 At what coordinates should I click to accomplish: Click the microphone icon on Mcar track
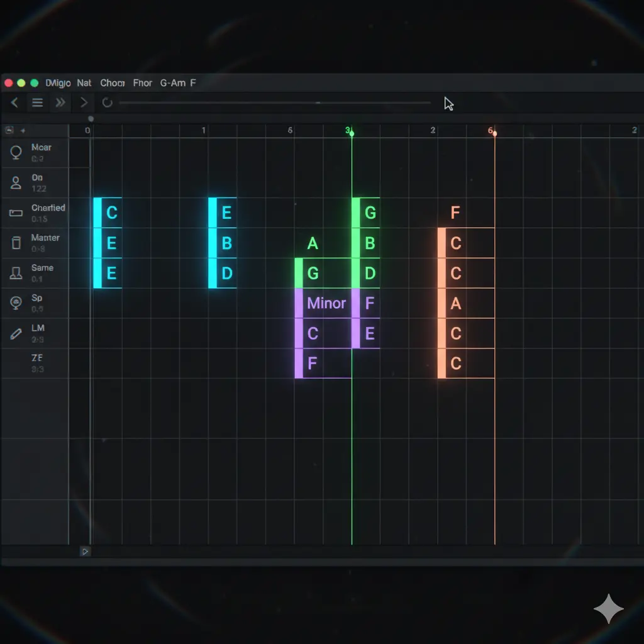point(16,152)
